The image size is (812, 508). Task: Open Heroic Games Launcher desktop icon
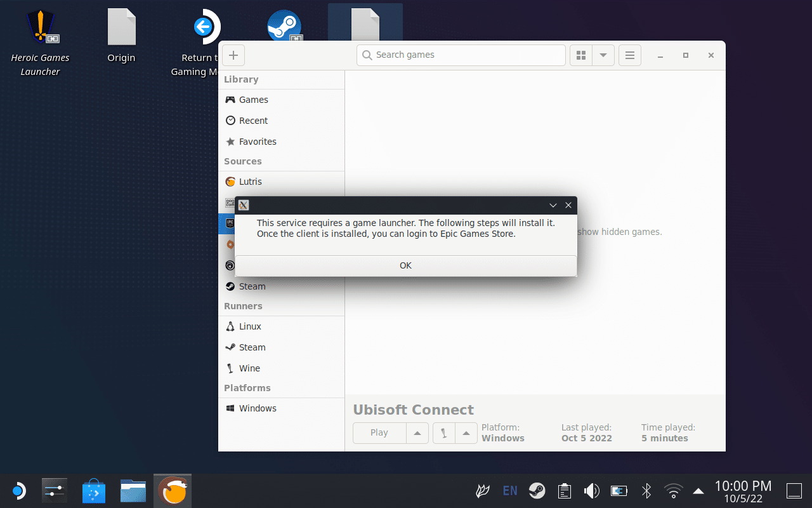pyautogui.click(x=40, y=43)
